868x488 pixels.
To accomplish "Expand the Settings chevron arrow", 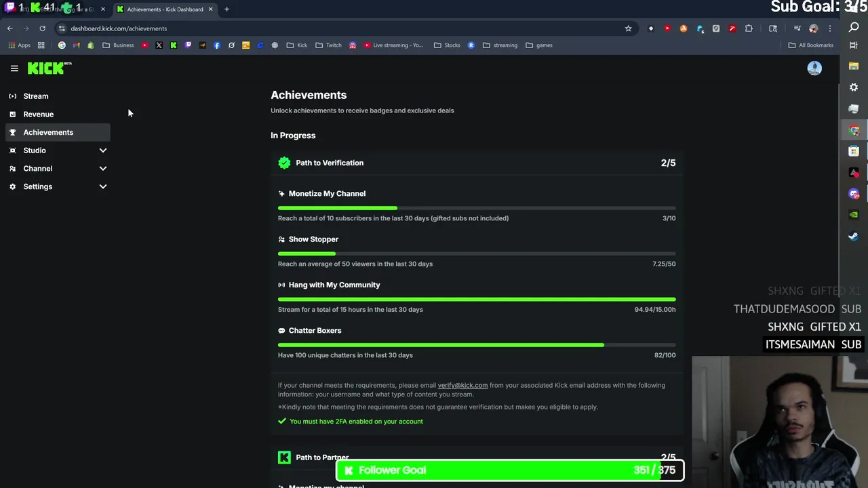I will pos(103,186).
